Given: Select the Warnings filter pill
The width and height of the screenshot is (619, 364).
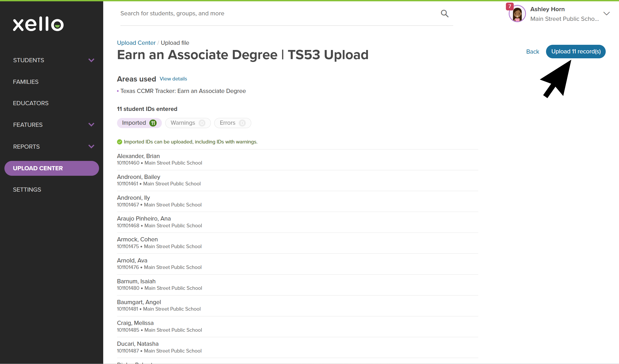Looking at the screenshot, I should [x=188, y=123].
